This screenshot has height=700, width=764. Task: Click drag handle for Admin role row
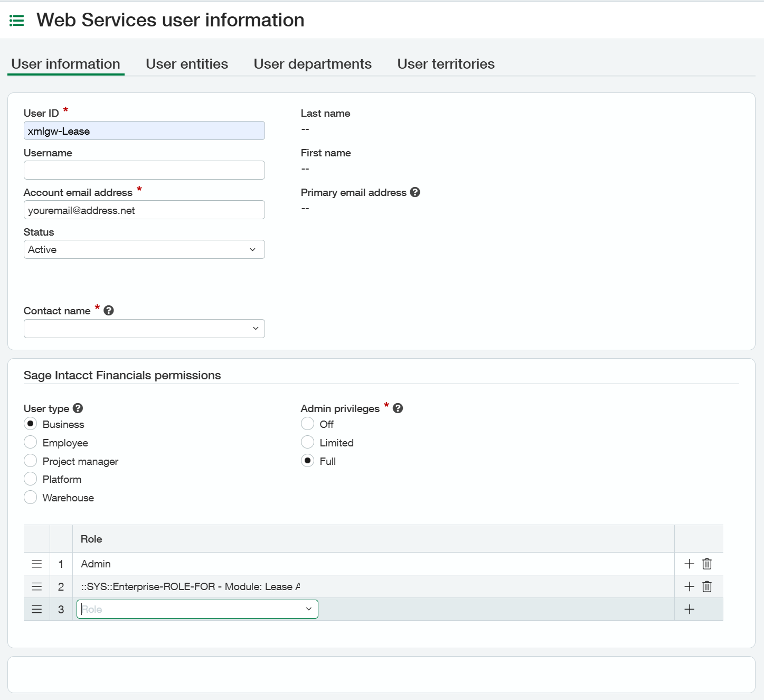37,564
